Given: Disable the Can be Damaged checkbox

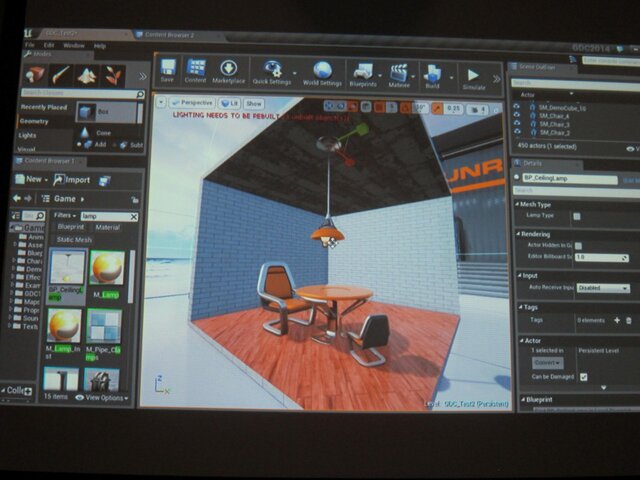Looking at the screenshot, I should [x=584, y=377].
